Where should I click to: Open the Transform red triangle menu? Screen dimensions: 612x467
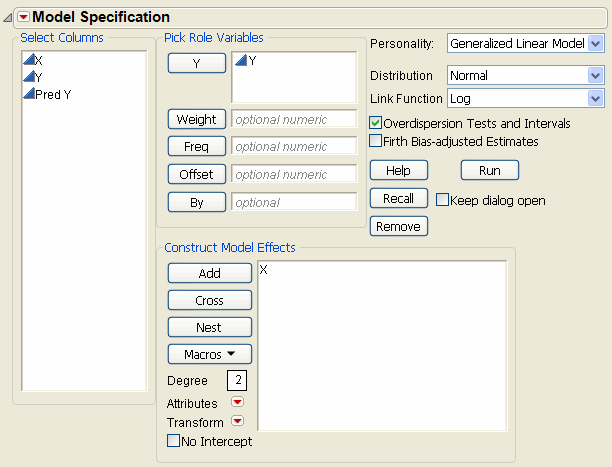pos(237,422)
